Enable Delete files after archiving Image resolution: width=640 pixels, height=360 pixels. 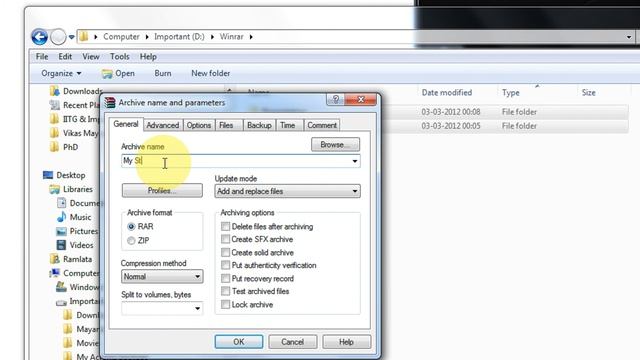pos(225,226)
